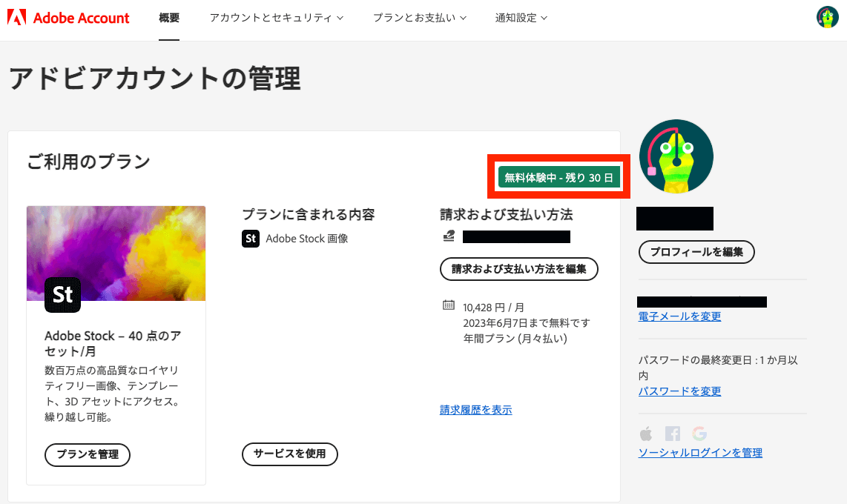Click 請求および支払い方法を編集 button
847x504 pixels.
(518, 268)
